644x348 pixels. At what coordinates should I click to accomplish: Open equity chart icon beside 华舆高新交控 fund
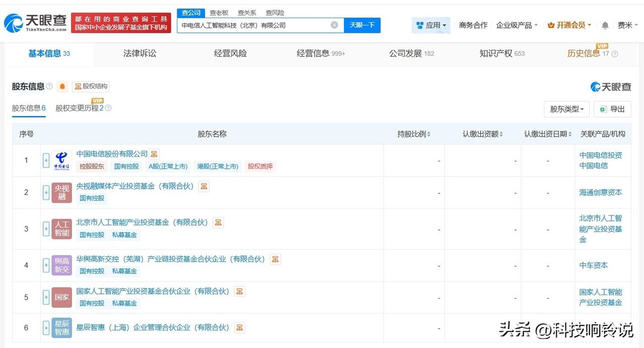click(275, 259)
